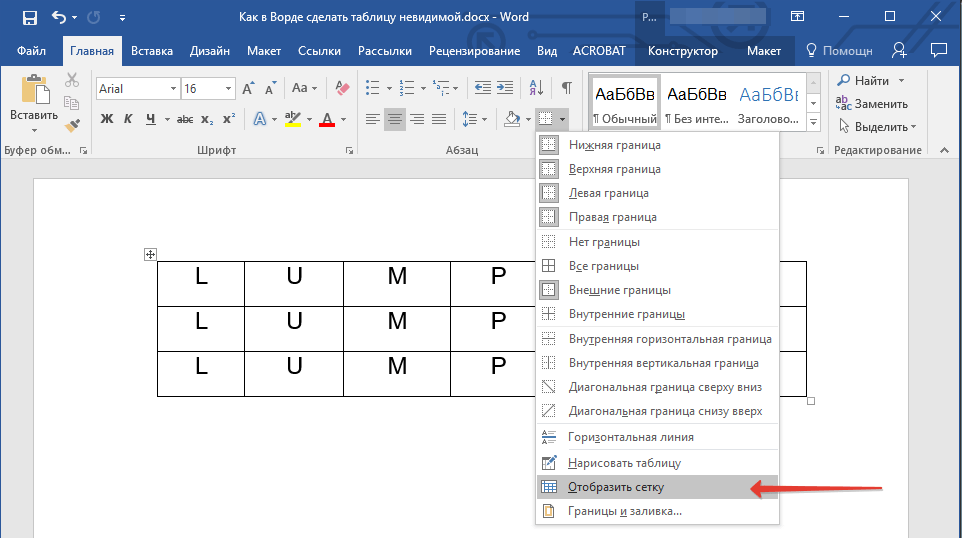The image size is (962, 538).
Task: Open 'Границы и заливка...' dialog
Action: coord(625,512)
